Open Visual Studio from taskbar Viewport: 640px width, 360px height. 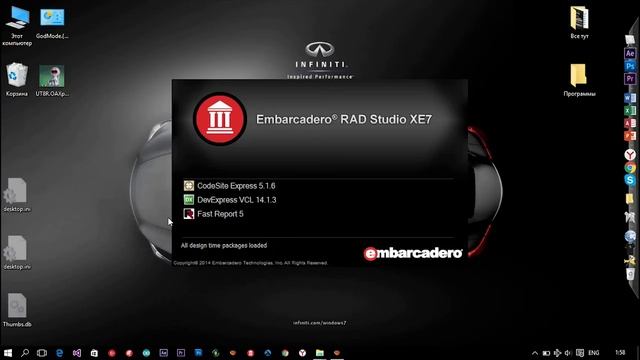tap(77, 353)
